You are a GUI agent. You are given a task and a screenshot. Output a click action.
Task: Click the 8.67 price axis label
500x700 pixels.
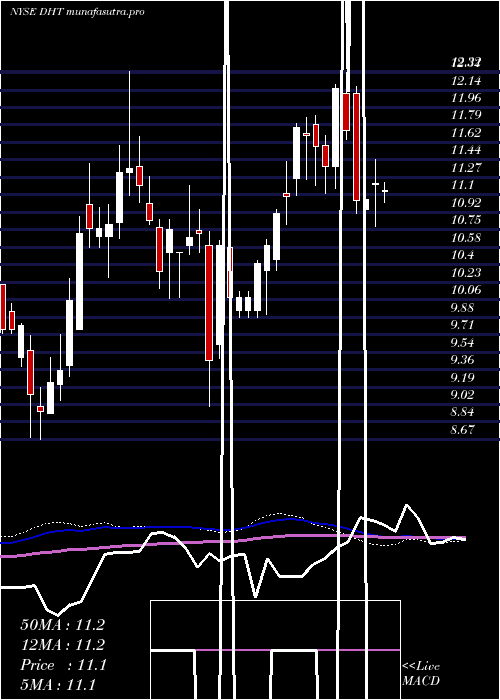pyautogui.click(x=462, y=430)
